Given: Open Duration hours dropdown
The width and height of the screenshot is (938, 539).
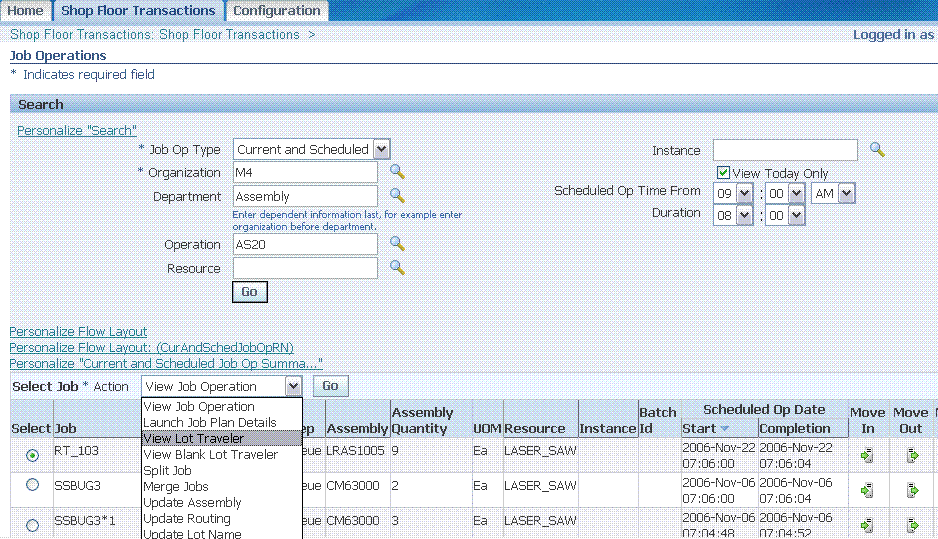Looking at the screenshot, I should pyautogui.click(x=744, y=215).
